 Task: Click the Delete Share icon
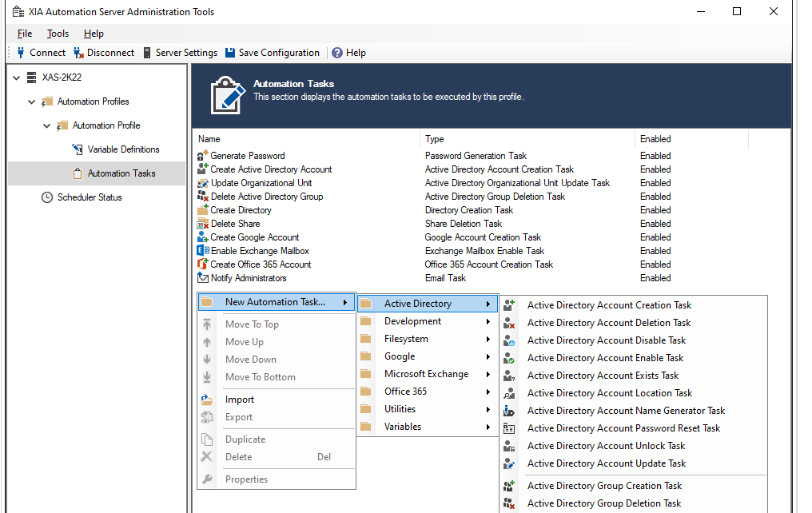[202, 224]
